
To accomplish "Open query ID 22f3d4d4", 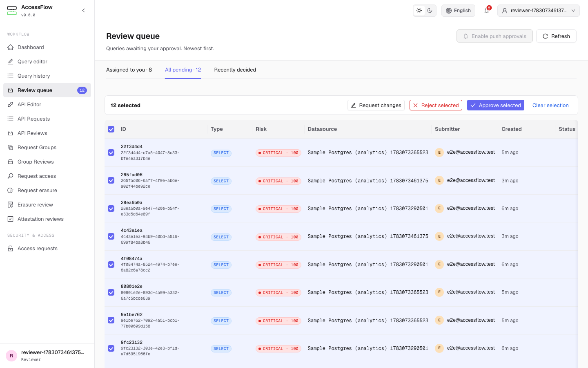I will tap(131, 146).
